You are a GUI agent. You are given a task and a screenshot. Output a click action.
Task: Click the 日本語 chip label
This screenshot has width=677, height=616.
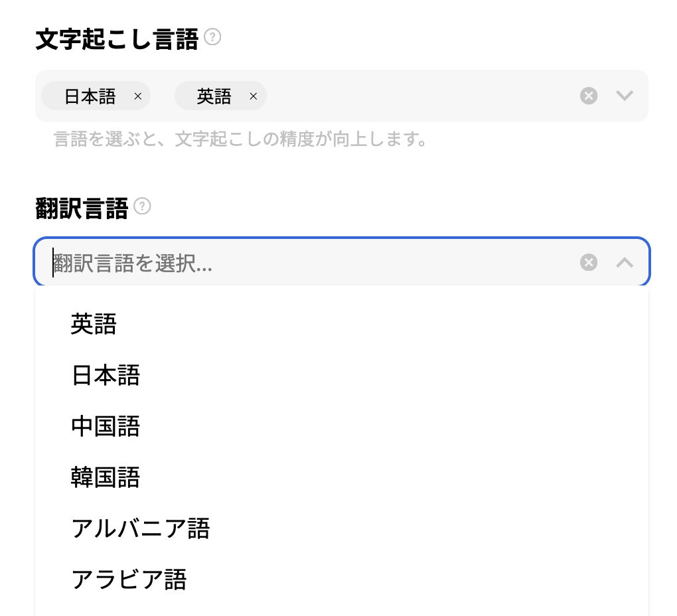pos(90,96)
